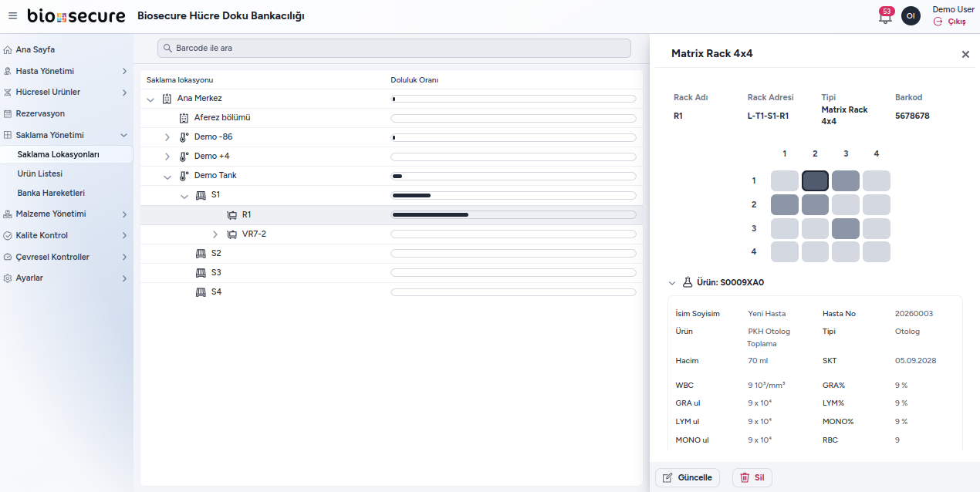The width and height of the screenshot is (980, 492).
Task: Click the Ana Sayfa home icon
Action: click(8, 50)
